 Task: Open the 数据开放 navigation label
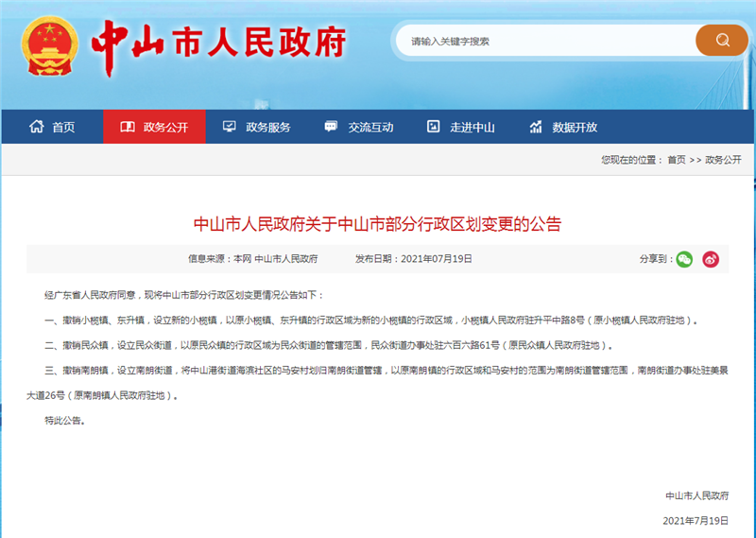[575, 128]
